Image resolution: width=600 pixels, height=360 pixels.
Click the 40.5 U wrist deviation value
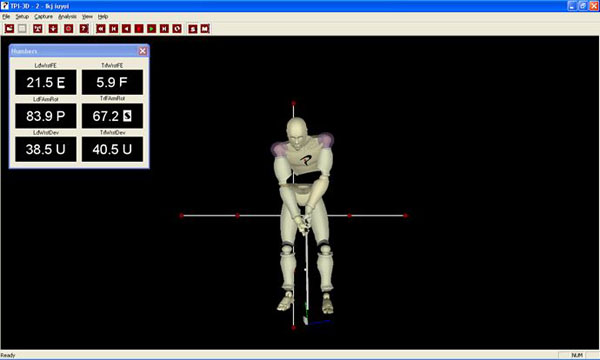[112, 149]
